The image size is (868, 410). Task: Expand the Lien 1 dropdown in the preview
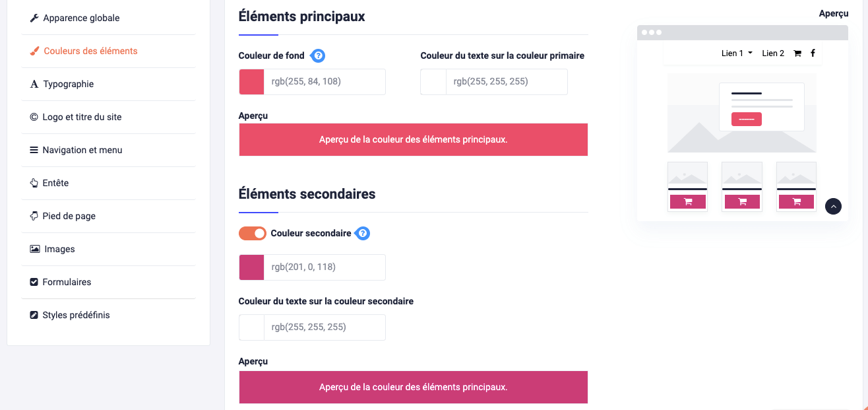(736, 53)
